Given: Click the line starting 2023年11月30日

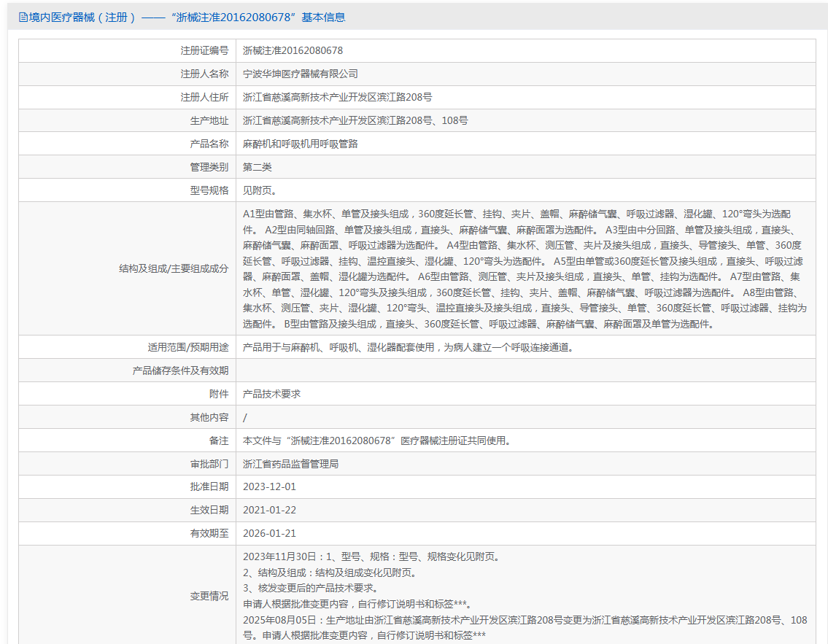Looking at the screenshot, I should [371, 557].
